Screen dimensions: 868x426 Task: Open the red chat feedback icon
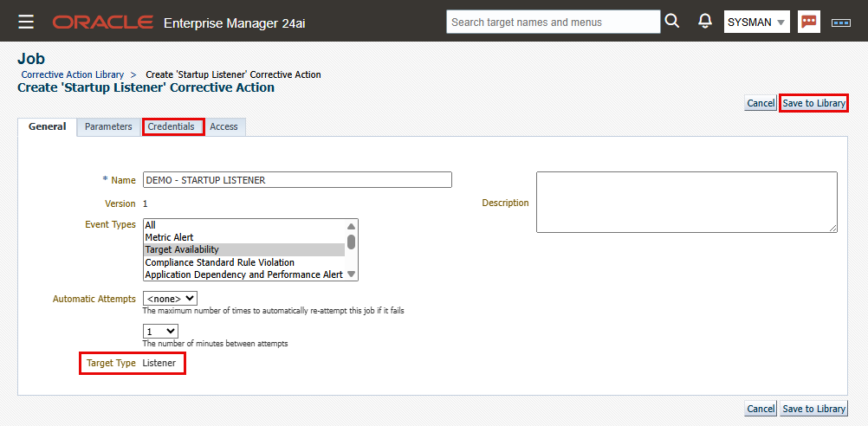click(x=810, y=22)
